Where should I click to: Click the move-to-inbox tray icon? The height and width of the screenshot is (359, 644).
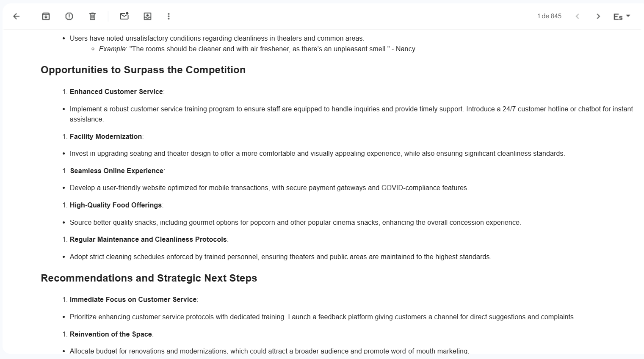click(147, 16)
